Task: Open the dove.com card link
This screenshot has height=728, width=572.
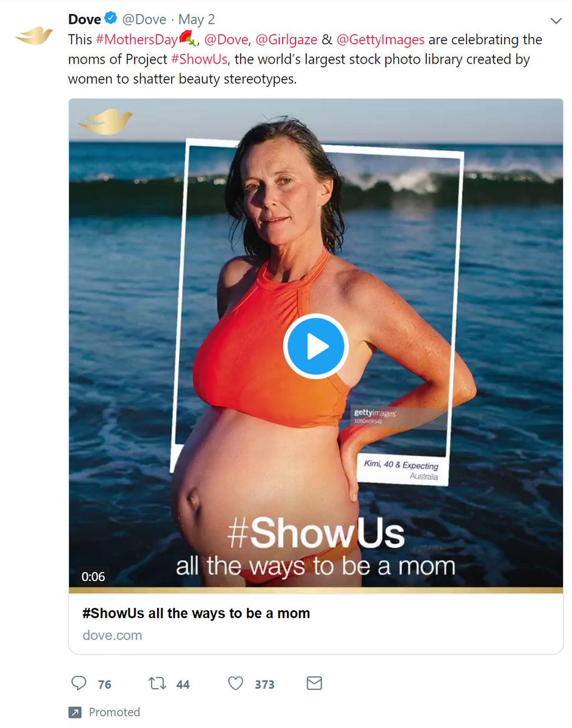Action: (x=112, y=635)
